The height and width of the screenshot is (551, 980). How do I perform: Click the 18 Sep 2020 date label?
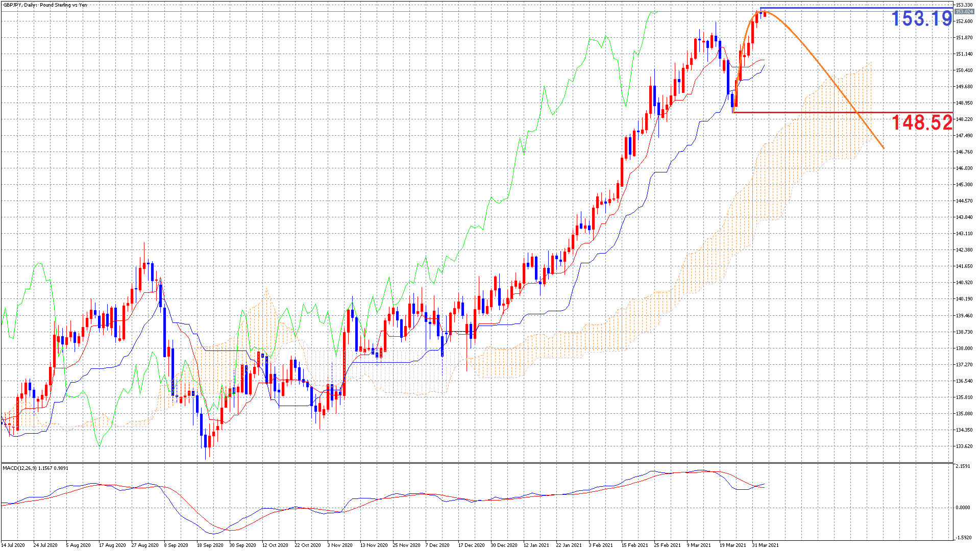210,545
